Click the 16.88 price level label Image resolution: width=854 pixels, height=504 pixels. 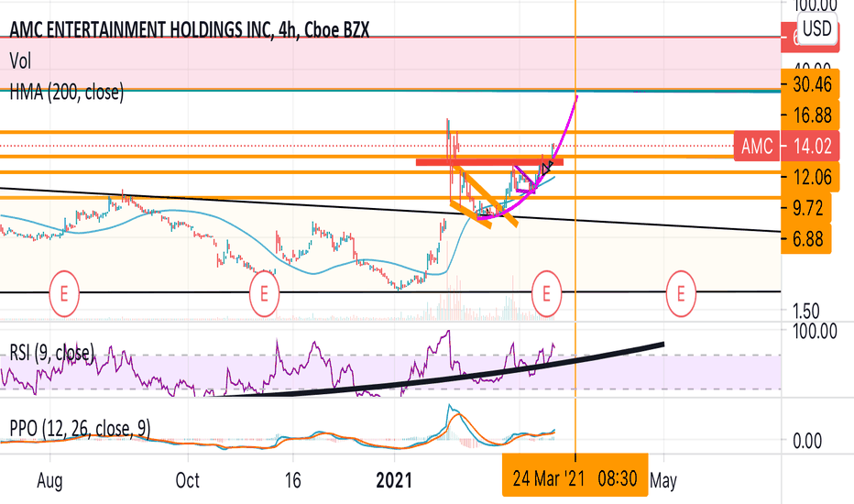(x=809, y=115)
